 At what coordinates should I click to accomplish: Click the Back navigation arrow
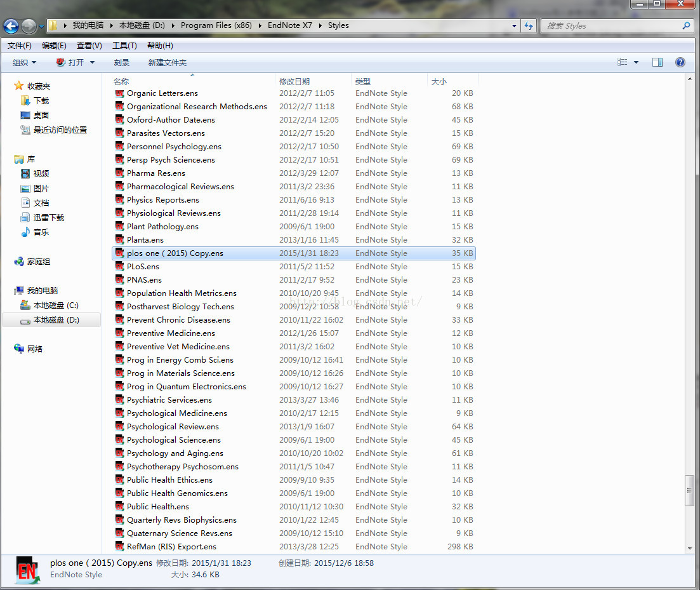tap(11, 26)
